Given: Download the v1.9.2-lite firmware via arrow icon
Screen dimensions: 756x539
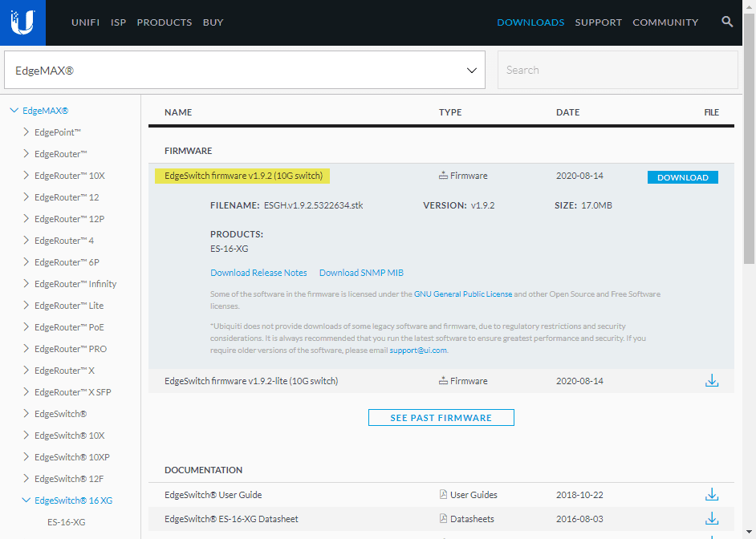Looking at the screenshot, I should pyautogui.click(x=712, y=380).
